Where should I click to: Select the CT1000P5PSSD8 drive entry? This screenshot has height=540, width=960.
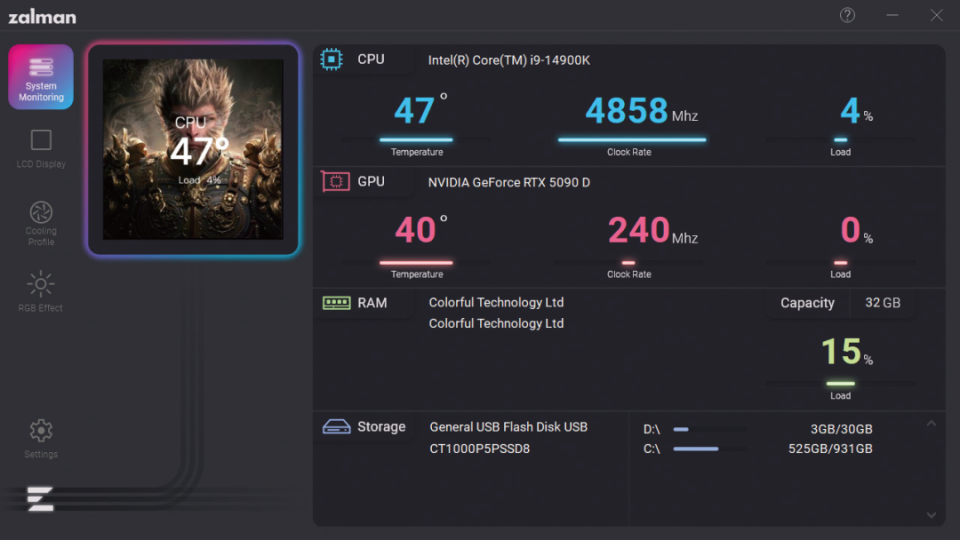click(479, 449)
